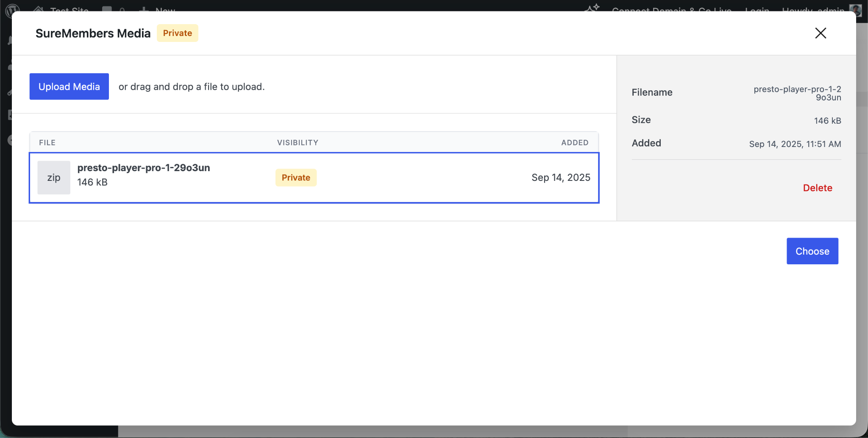Click the WordPress logo in the admin bar

13,8
